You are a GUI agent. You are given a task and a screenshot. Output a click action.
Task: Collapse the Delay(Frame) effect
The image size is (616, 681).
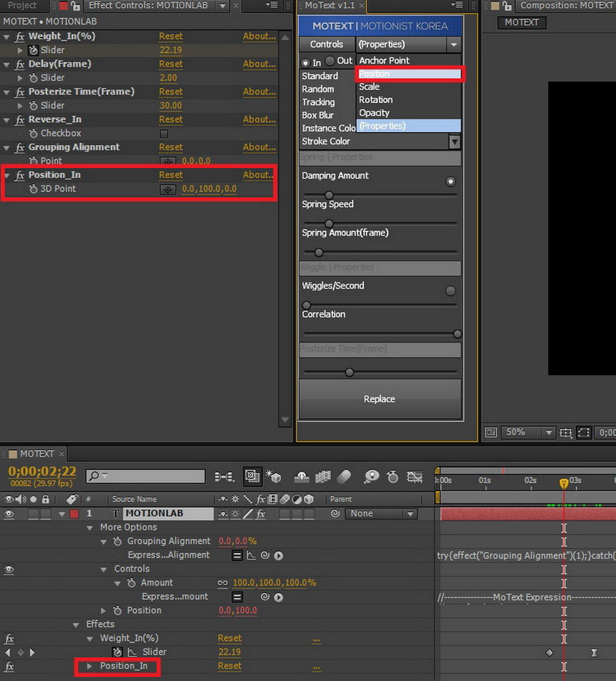pos(7,65)
